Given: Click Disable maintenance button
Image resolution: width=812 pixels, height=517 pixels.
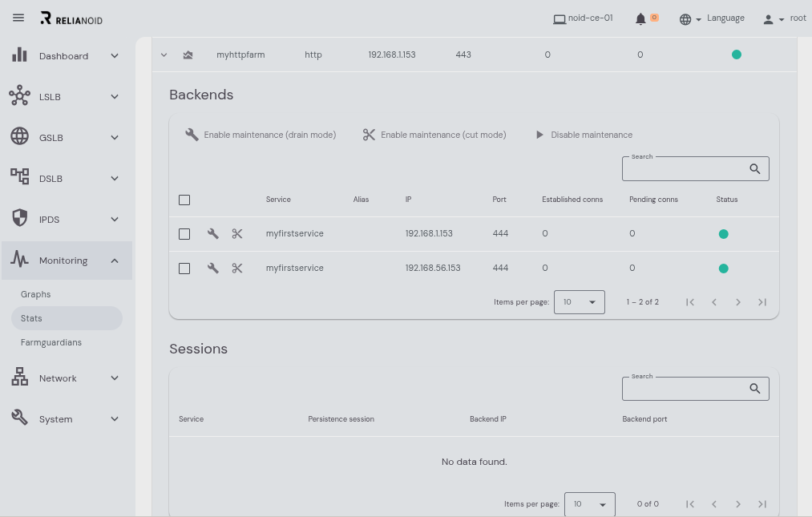Looking at the screenshot, I should tap(584, 135).
